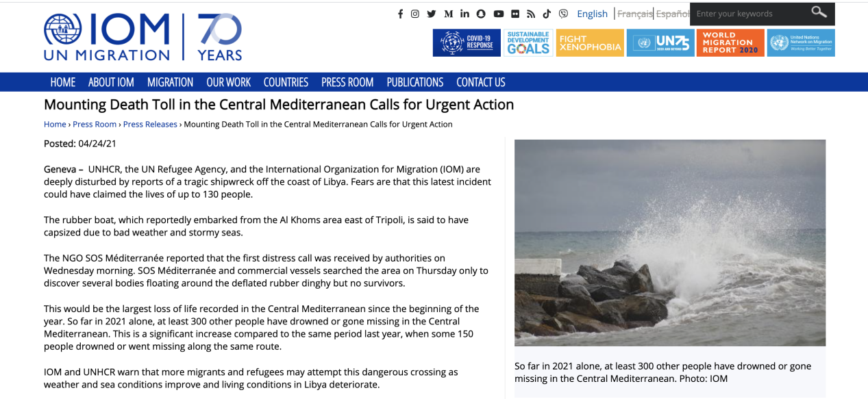Open the YouTube icon link

[498, 14]
